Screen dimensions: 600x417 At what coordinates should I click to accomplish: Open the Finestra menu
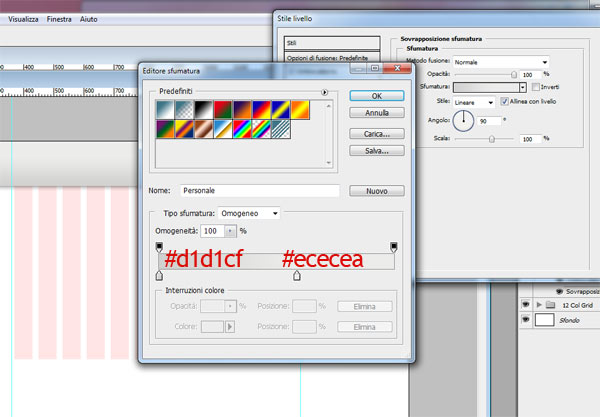pos(59,19)
